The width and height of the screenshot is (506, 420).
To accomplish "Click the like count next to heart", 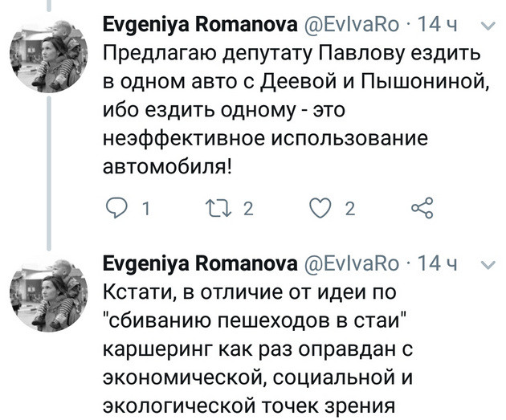I will point(350,210).
